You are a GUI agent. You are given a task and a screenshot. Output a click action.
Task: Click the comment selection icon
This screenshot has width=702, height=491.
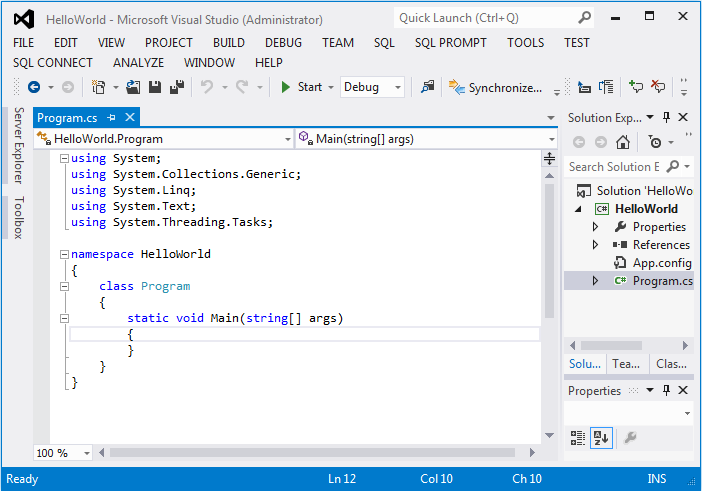[x=584, y=87]
